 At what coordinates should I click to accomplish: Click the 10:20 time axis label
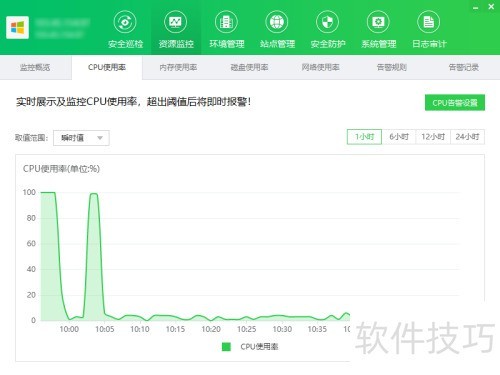[211, 329]
